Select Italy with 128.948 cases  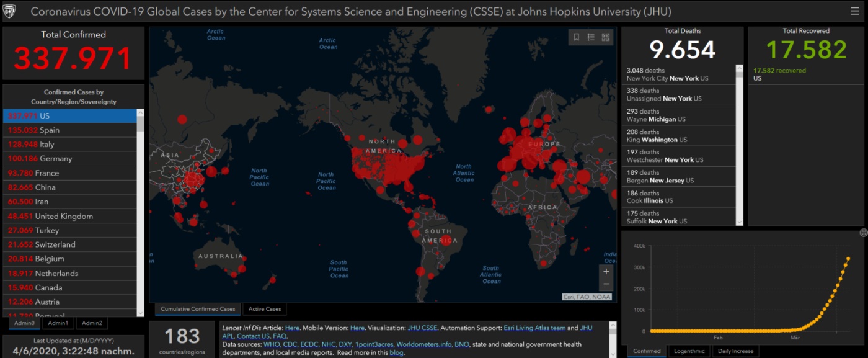69,145
